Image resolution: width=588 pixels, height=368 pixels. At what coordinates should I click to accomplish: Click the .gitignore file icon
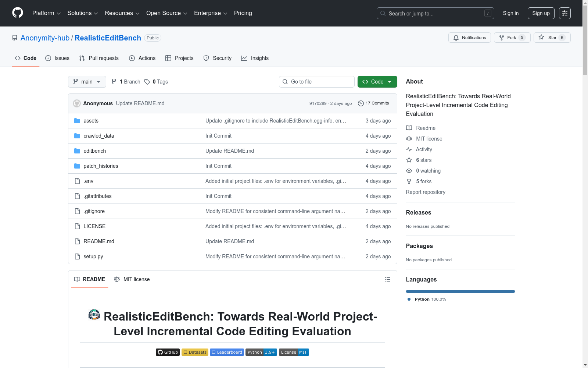77,211
